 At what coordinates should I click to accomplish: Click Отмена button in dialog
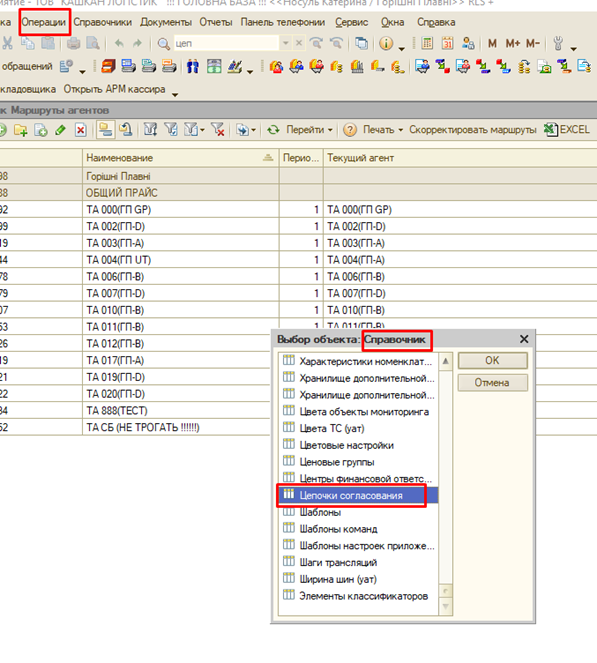(x=493, y=383)
